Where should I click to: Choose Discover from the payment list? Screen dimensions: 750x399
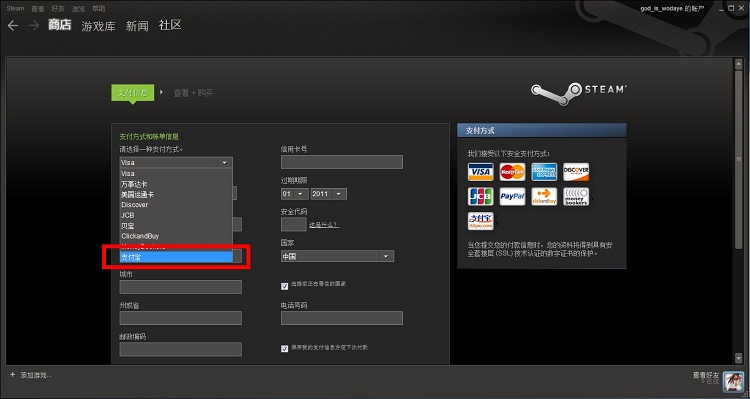(x=176, y=205)
